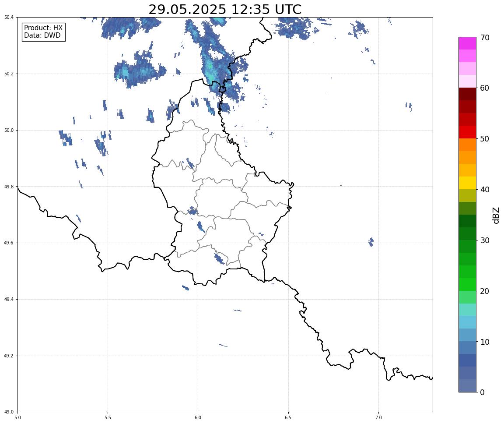Click the chart title 29.05.2025 12:35 UTC
This screenshot has width=504, height=424.
tap(225, 9)
